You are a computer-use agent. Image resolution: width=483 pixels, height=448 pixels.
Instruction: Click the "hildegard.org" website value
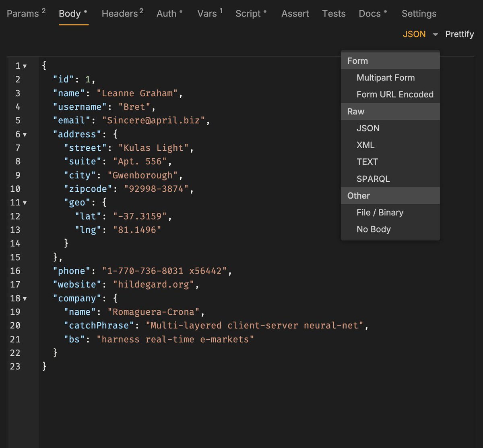(153, 284)
